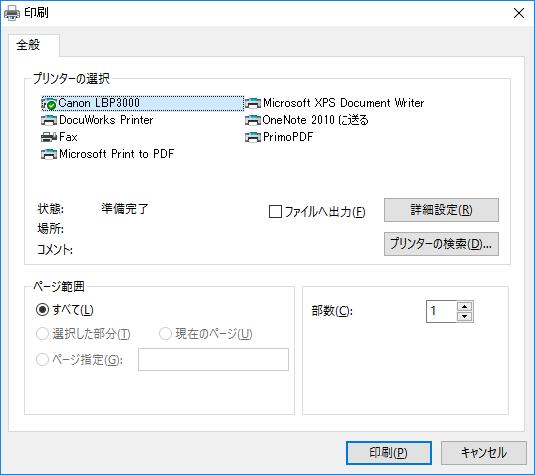Click the Fax printer name text

(x=68, y=137)
